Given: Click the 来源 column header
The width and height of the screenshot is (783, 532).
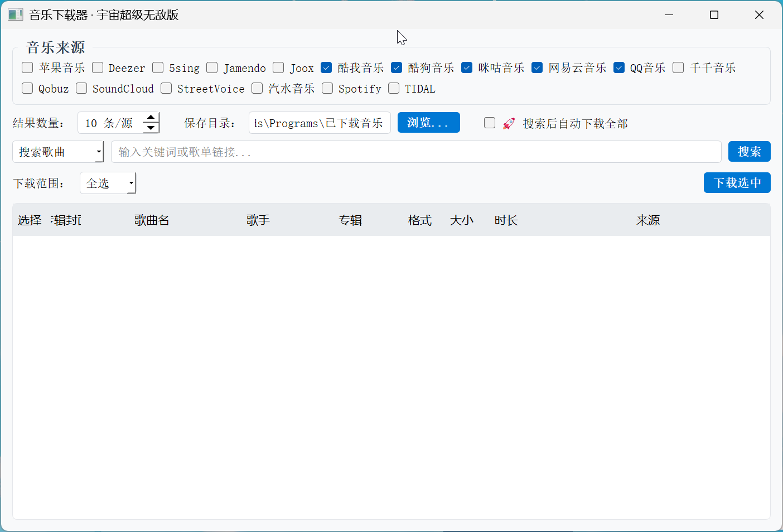Looking at the screenshot, I should [x=648, y=220].
